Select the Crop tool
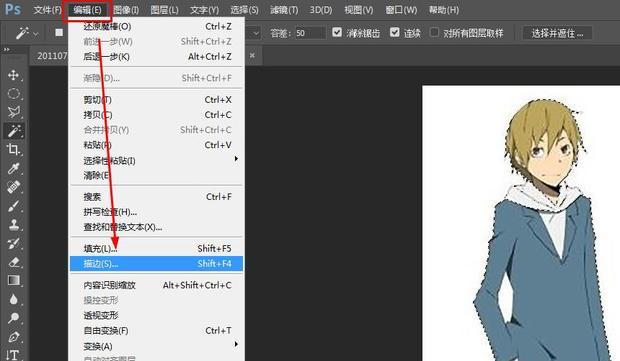The height and width of the screenshot is (361, 620). [14, 149]
